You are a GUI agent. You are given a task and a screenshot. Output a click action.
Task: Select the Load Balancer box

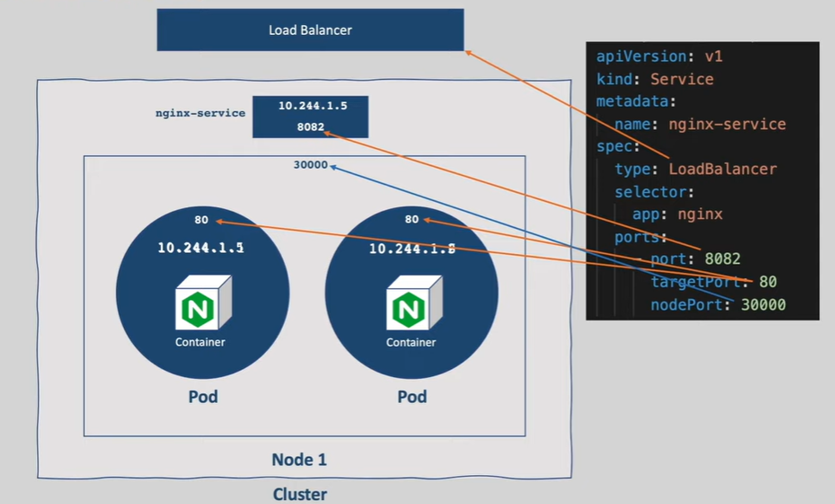coord(310,30)
